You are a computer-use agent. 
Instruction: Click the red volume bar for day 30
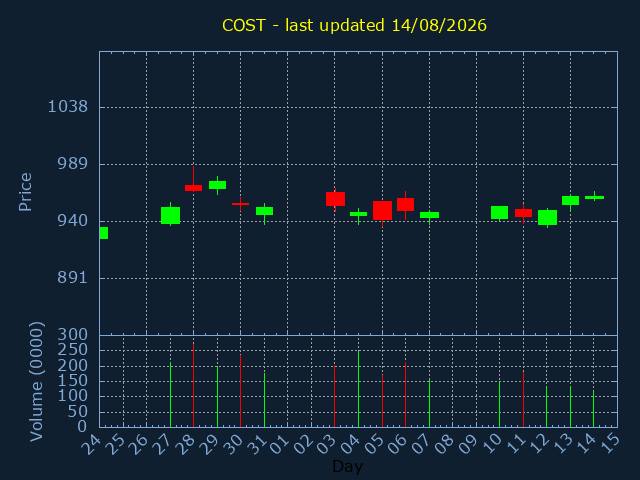click(x=240, y=391)
